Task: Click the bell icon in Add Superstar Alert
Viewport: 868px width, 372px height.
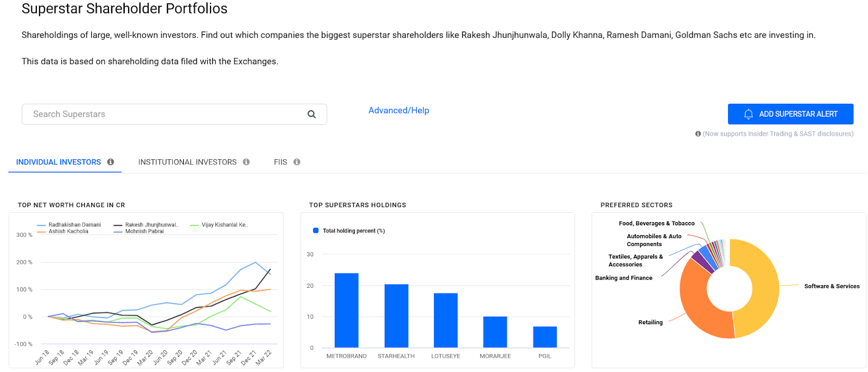Action: tap(748, 114)
